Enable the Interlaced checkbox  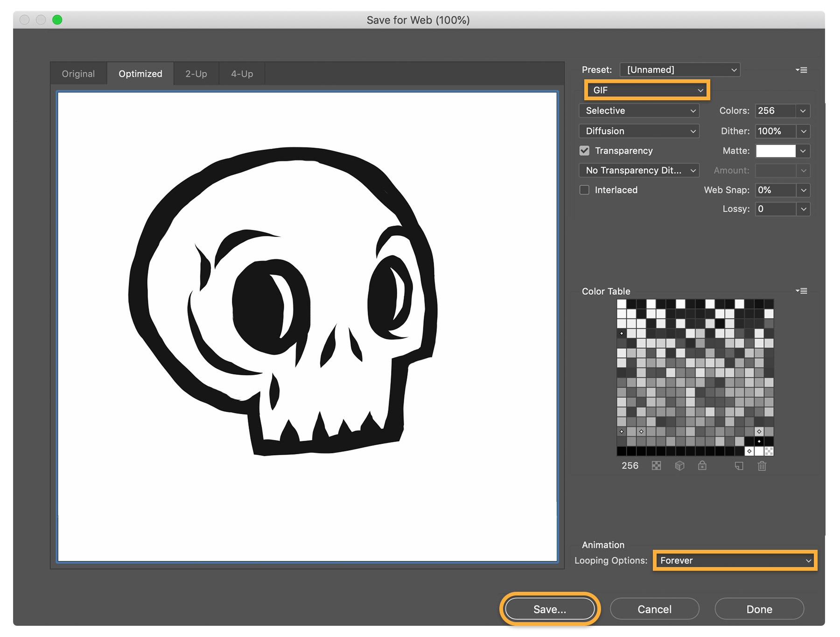coord(584,190)
